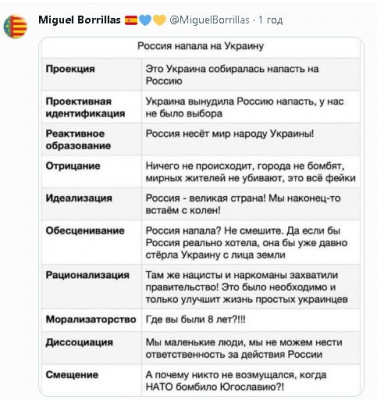The height and width of the screenshot is (400, 377).
Task: Click the 'Смещение' row label
Action: [72, 374]
